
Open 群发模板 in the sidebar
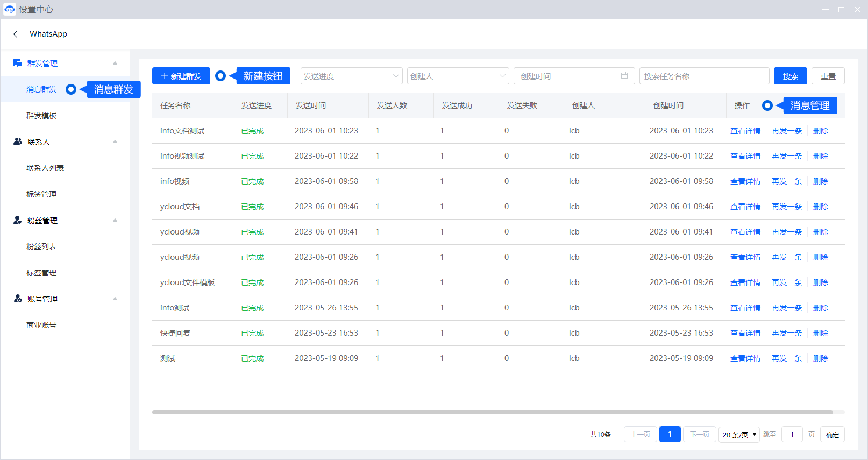point(41,116)
